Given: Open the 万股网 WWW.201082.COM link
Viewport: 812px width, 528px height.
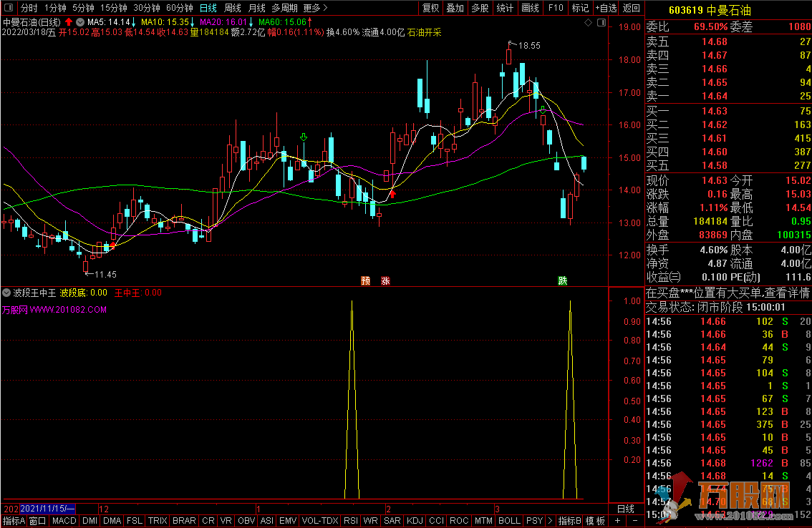Looking at the screenshot, I should pyautogui.click(x=54, y=310).
